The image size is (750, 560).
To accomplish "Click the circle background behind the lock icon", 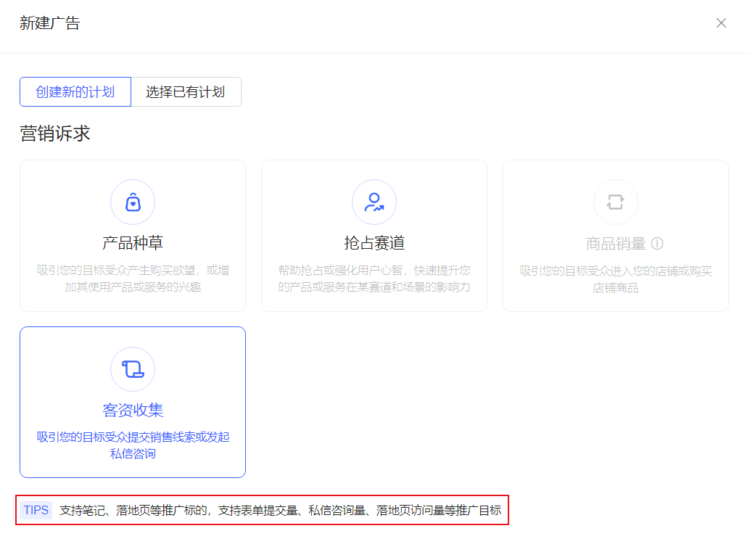I will pos(133,202).
